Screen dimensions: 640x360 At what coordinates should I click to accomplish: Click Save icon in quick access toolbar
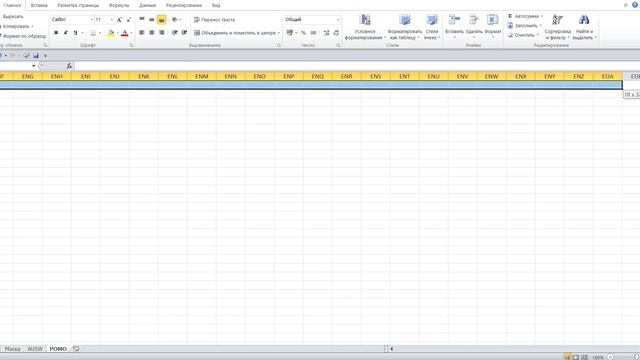point(36,56)
